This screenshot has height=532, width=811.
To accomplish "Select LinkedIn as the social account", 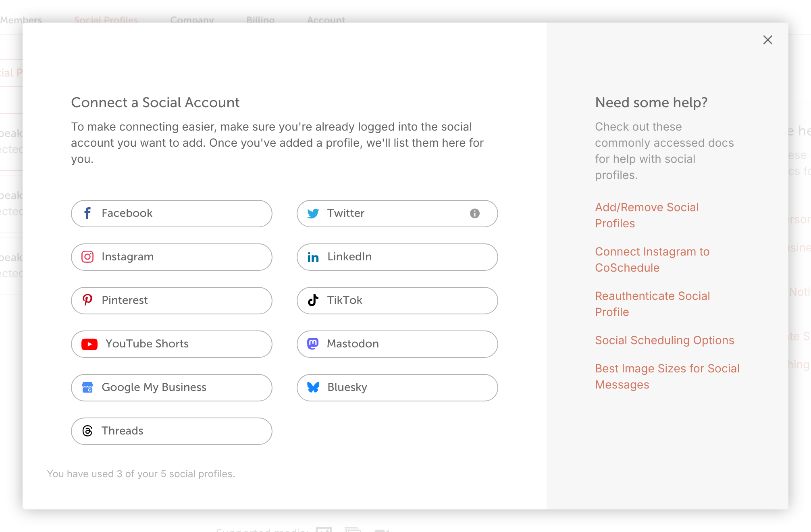I will pyautogui.click(x=397, y=257).
